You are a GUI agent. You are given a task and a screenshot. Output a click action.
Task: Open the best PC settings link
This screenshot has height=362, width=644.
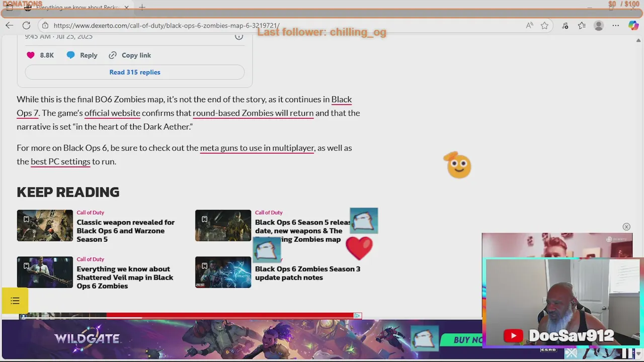tap(60, 161)
